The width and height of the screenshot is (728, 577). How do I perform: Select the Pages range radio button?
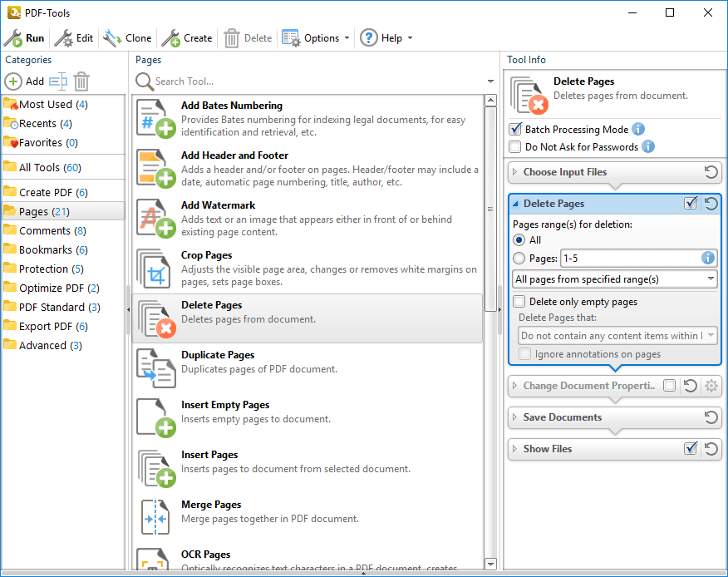pyautogui.click(x=519, y=259)
